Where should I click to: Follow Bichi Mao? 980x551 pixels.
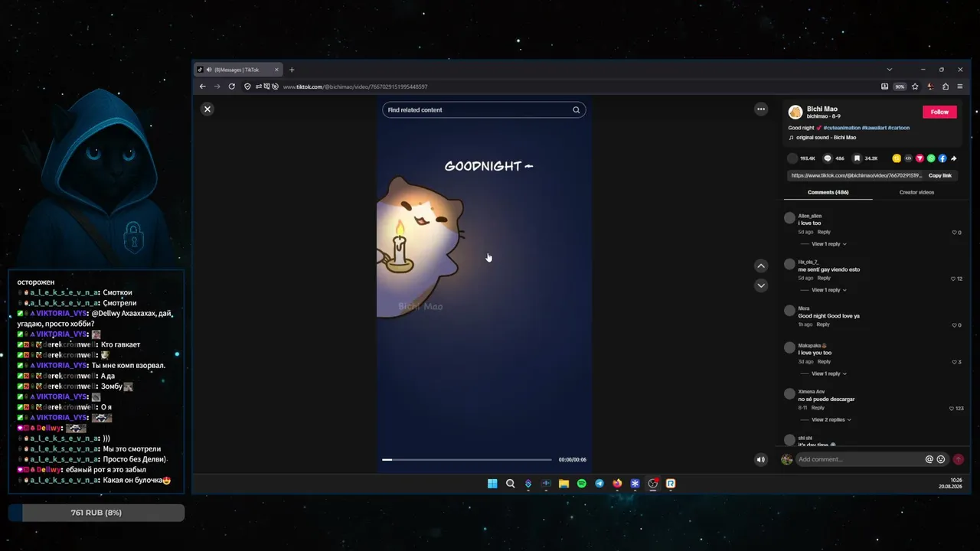(939, 112)
